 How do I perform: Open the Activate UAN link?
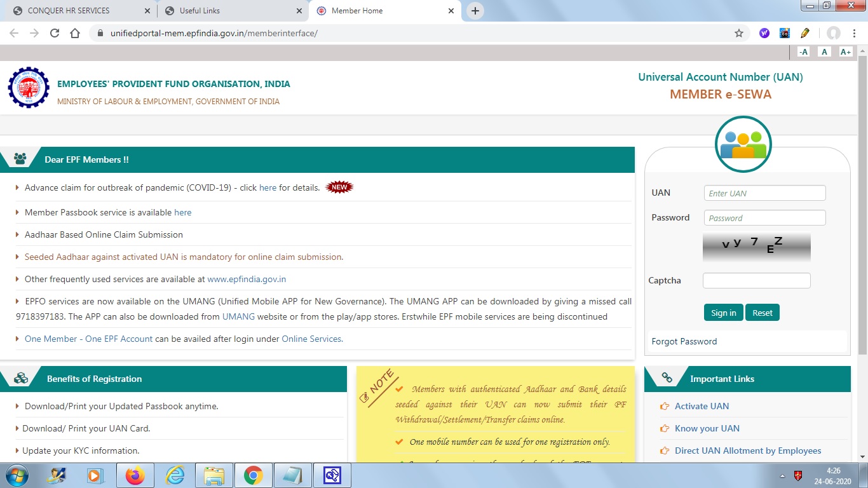pos(702,406)
